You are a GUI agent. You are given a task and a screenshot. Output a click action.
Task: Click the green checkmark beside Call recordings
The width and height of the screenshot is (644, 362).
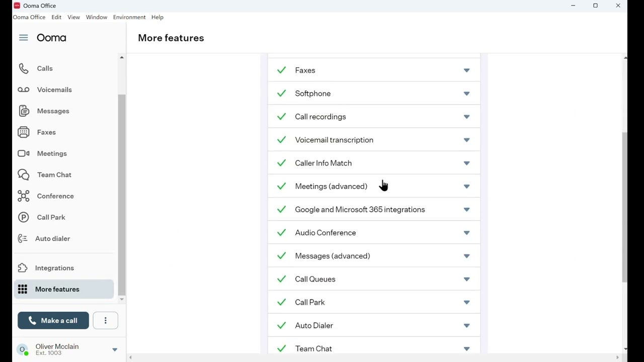[281, 117]
